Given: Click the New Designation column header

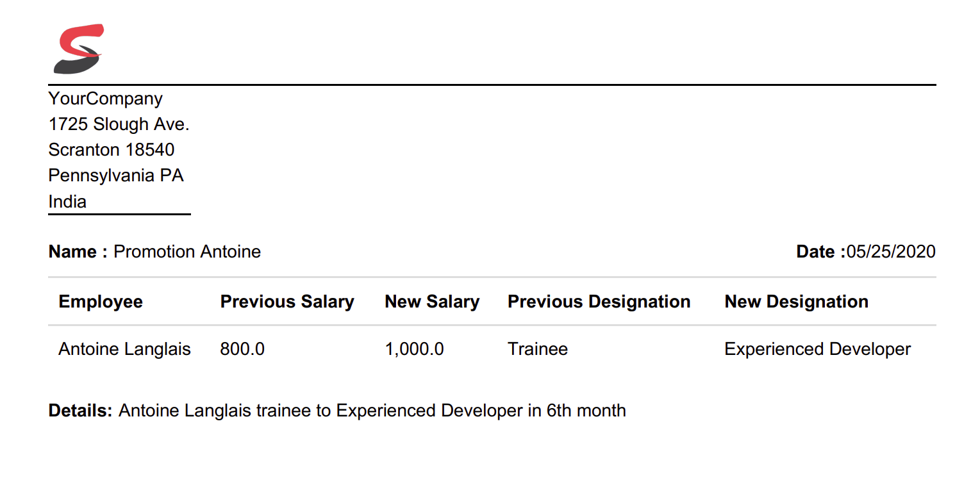Looking at the screenshot, I should [796, 302].
